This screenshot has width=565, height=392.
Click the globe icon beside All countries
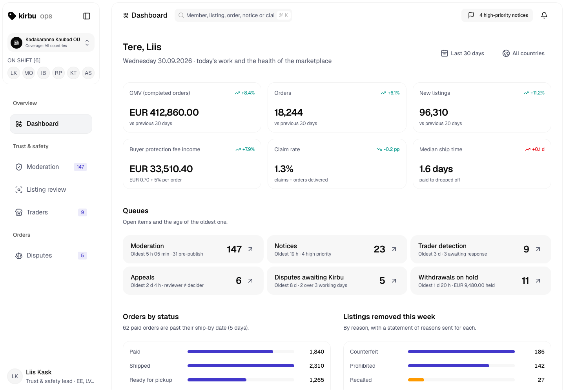coord(506,53)
